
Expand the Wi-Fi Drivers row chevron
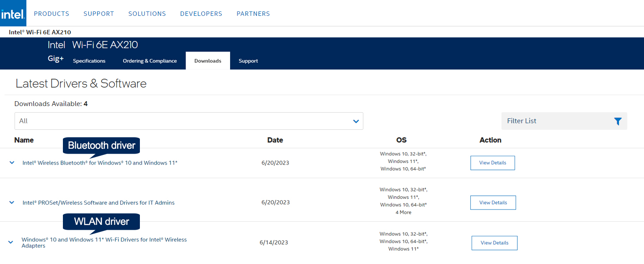click(x=11, y=242)
